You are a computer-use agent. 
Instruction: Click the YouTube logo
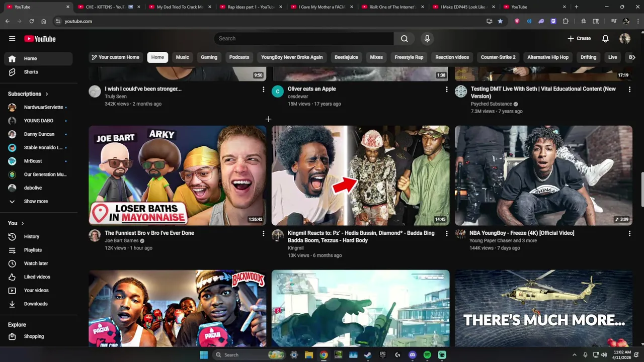click(40, 39)
